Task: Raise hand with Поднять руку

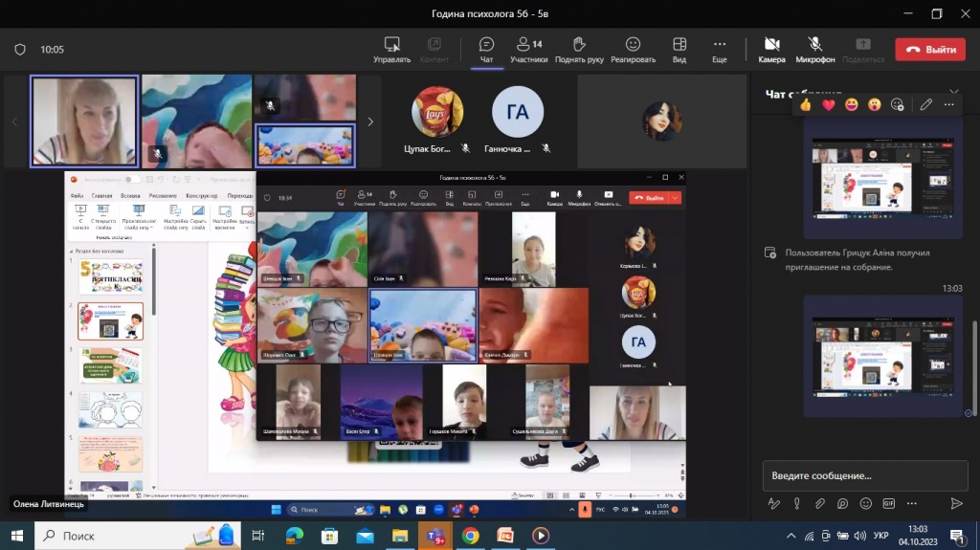Action: click(x=578, y=50)
